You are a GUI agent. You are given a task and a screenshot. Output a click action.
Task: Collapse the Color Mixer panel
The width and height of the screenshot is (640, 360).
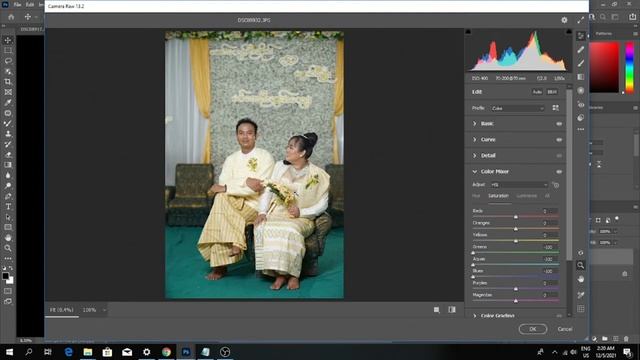(474, 172)
